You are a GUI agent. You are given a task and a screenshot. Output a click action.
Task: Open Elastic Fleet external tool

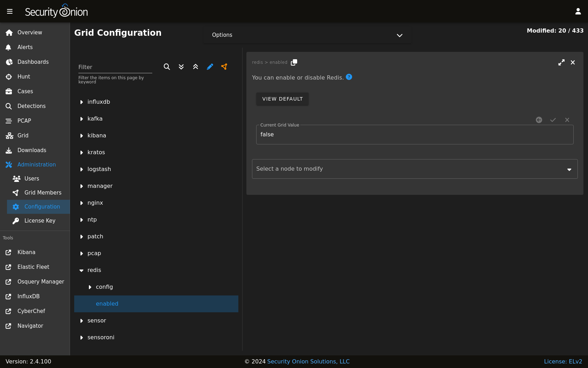tap(35, 267)
